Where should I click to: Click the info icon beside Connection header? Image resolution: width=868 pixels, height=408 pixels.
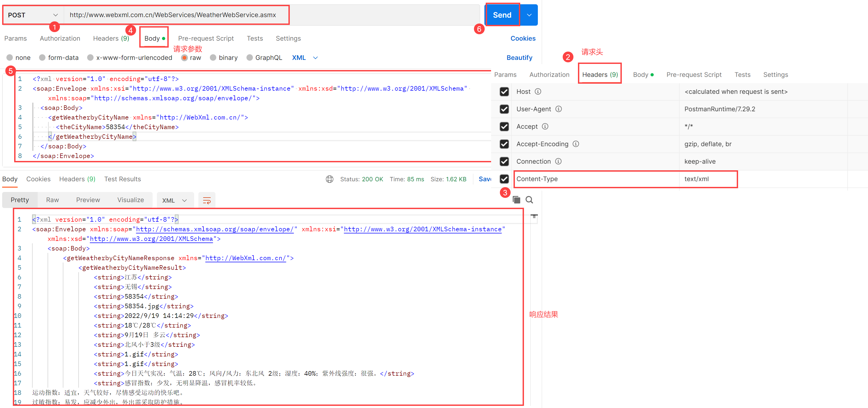[558, 161]
